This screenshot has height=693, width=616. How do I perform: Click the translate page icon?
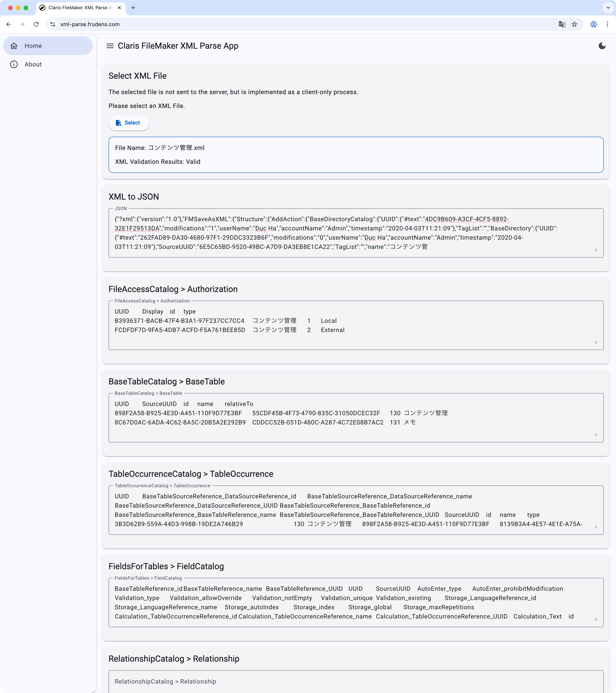pyautogui.click(x=562, y=24)
